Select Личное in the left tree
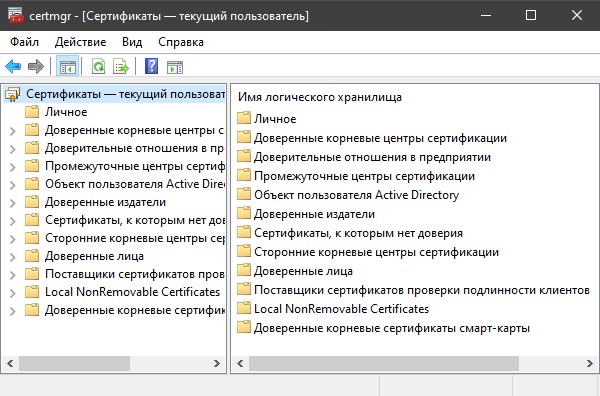This screenshot has height=396, width=600. point(66,112)
